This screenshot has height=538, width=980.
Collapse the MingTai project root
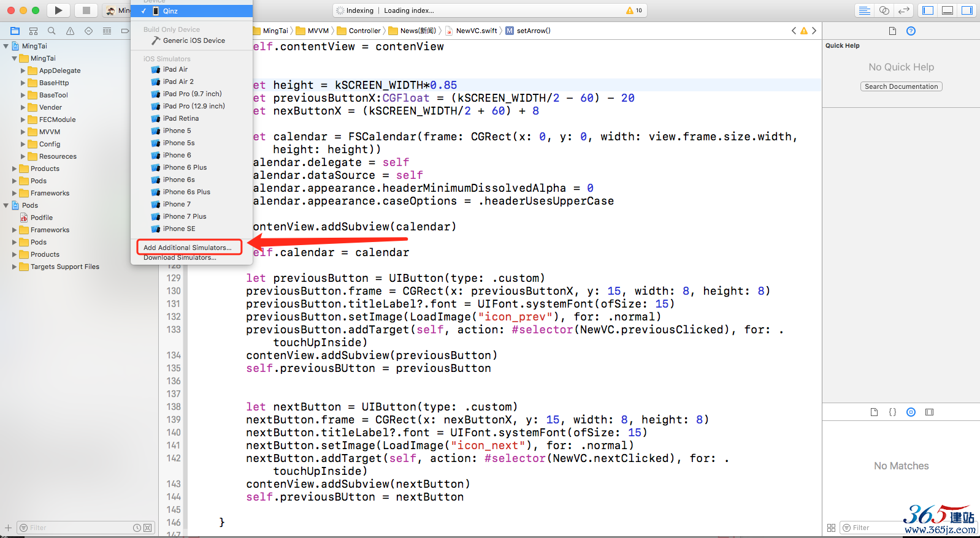pyautogui.click(x=6, y=46)
